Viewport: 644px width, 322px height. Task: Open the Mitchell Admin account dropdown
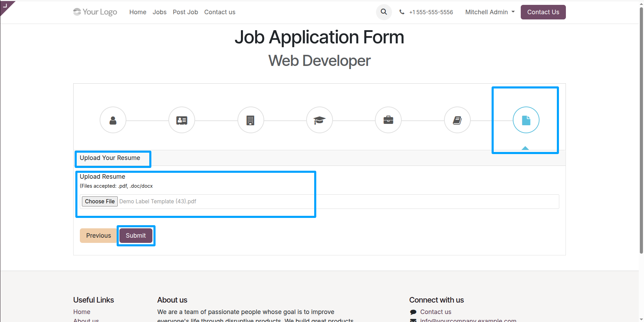tap(489, 12)
